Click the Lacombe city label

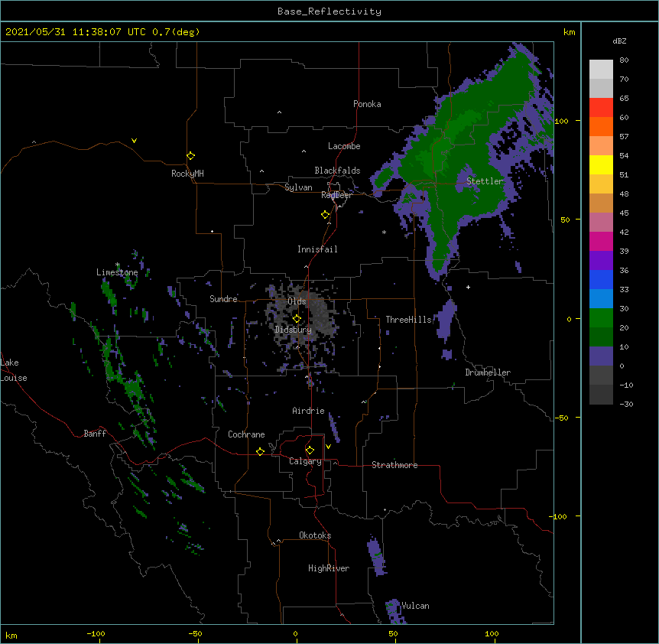(344, 146)
